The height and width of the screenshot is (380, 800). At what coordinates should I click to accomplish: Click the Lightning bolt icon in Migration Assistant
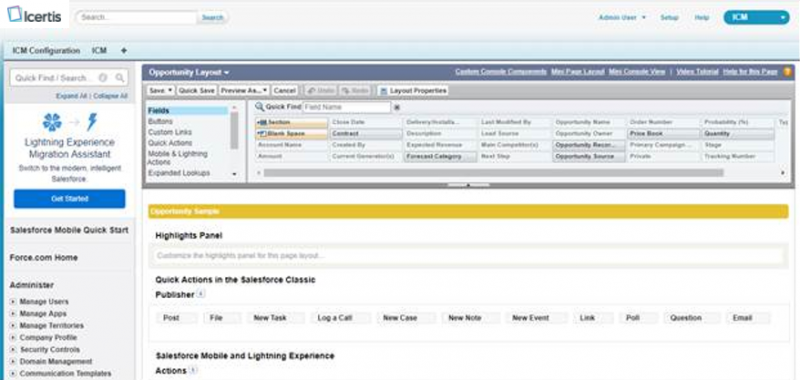pyautogui.click(x=92, y=122)
